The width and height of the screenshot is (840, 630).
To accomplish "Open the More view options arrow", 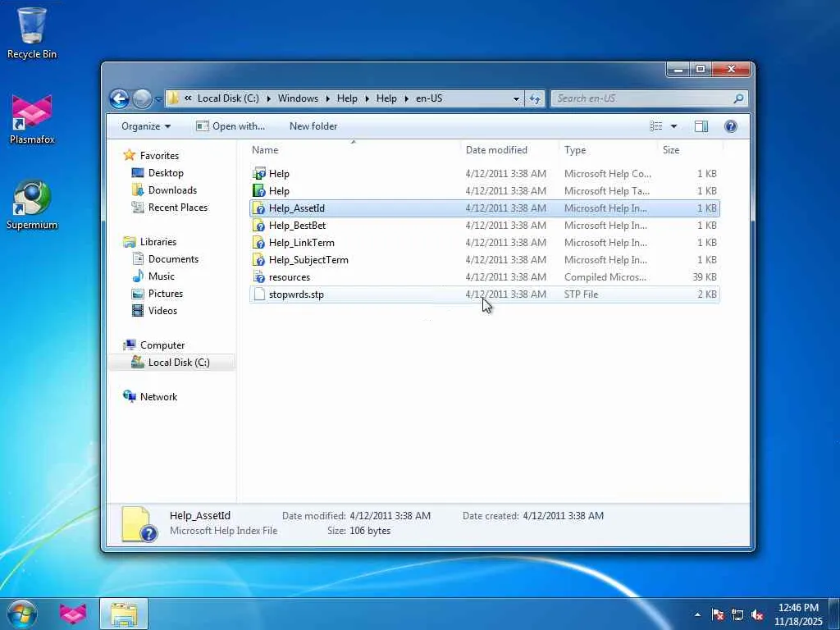I will 674,126.
